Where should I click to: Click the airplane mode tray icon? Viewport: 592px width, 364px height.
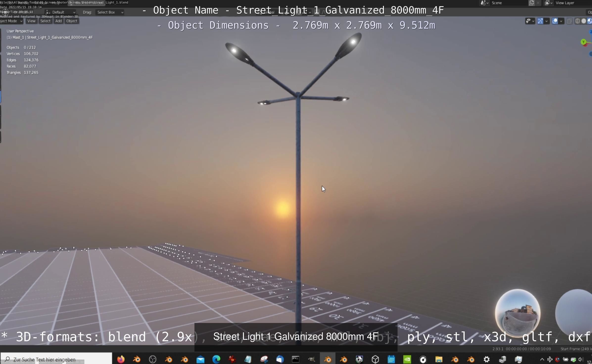point(550,359)
